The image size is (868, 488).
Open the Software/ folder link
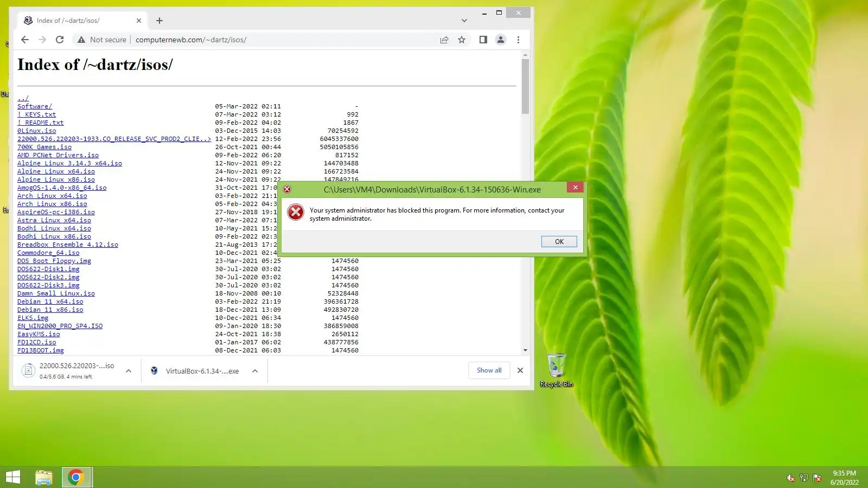pyautogui.click(x=35, y=106)
